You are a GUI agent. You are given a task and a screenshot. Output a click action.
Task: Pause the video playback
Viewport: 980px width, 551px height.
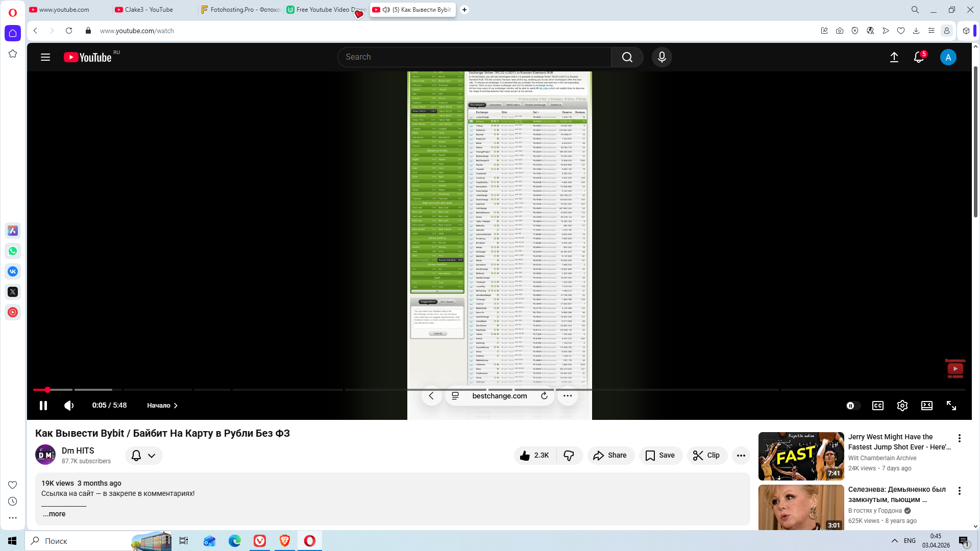click(43, 406)
